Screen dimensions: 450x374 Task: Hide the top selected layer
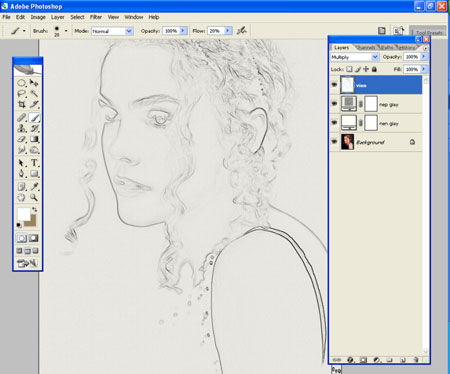pyautogui.click(x=334, y=85)
